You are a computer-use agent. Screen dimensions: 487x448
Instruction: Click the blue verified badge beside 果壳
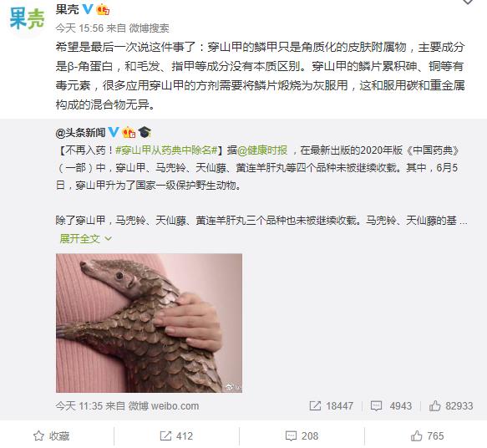pos(87,9)
